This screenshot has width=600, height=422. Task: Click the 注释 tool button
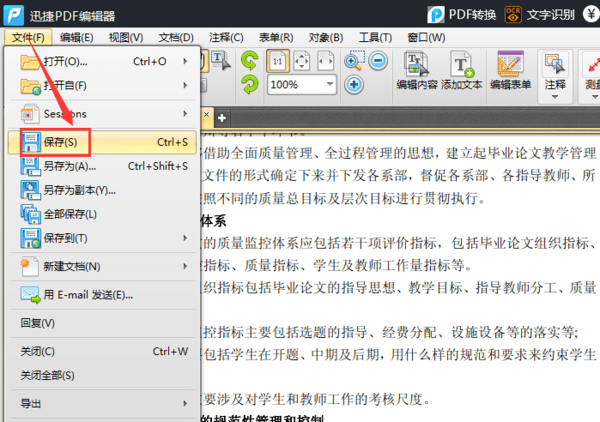(555, 71)
